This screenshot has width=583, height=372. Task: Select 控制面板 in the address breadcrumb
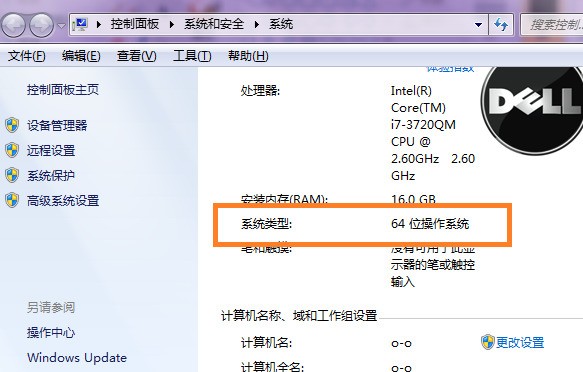click(135, 24)
